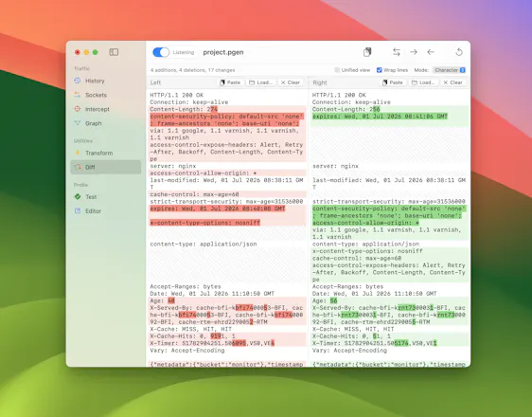This screenshot has width=532, height=417.
Task: Click Load button in Left pane
Action: coord(260,82)
